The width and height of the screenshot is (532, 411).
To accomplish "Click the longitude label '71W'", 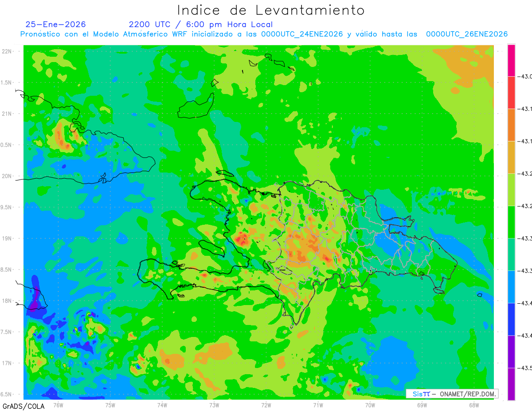I will pyautogui.click(x=318, y=404).
